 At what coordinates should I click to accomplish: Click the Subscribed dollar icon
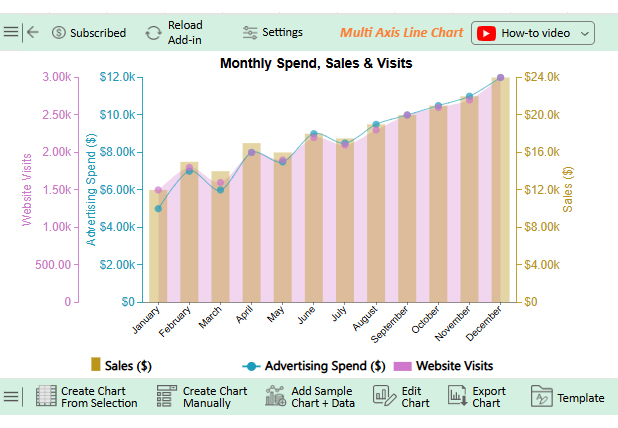click(x=58, y=32)
